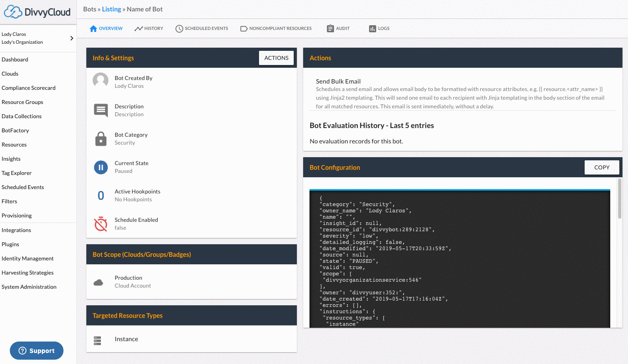Go to Clouds in the sidebar

tap(10, 74)
